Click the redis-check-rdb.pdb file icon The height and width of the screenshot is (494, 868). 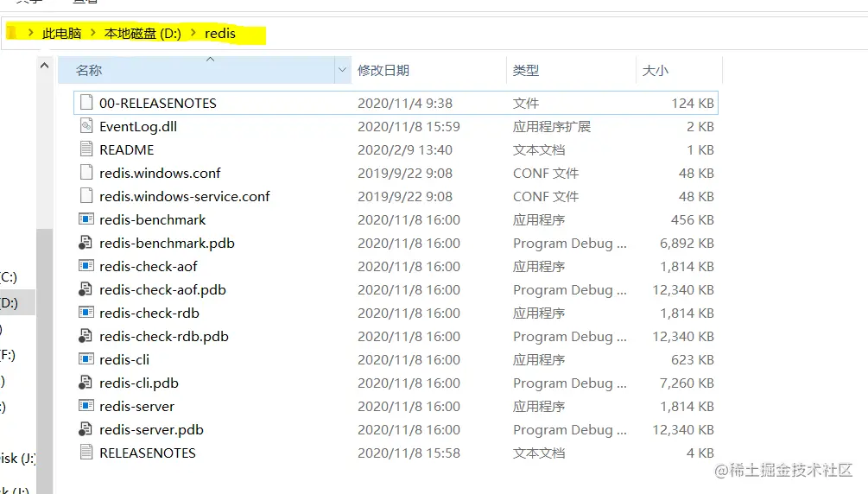pos(86,336)
